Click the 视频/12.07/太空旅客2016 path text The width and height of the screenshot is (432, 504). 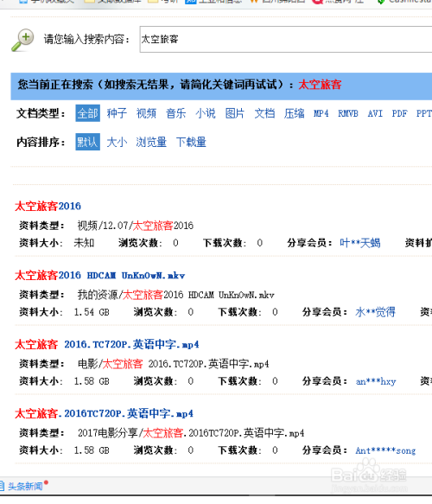pyautogui.click(x=136, y=226)
